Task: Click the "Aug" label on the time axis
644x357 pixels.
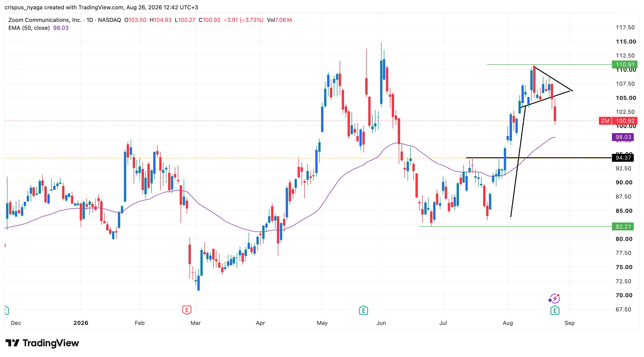Action: point(508,323)
